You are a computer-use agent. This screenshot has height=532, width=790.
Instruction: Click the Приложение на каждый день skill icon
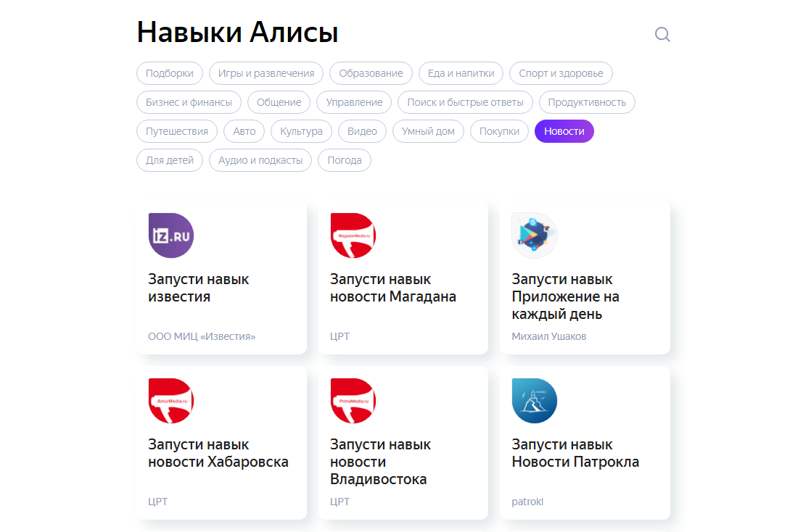[x=535, y=235]
